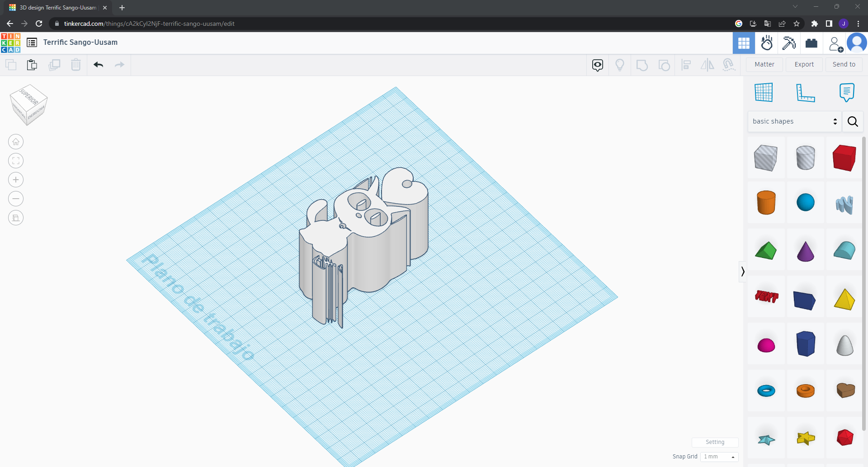Select the Workplane tool icon

pyautogui.click(x=764, y=92)
